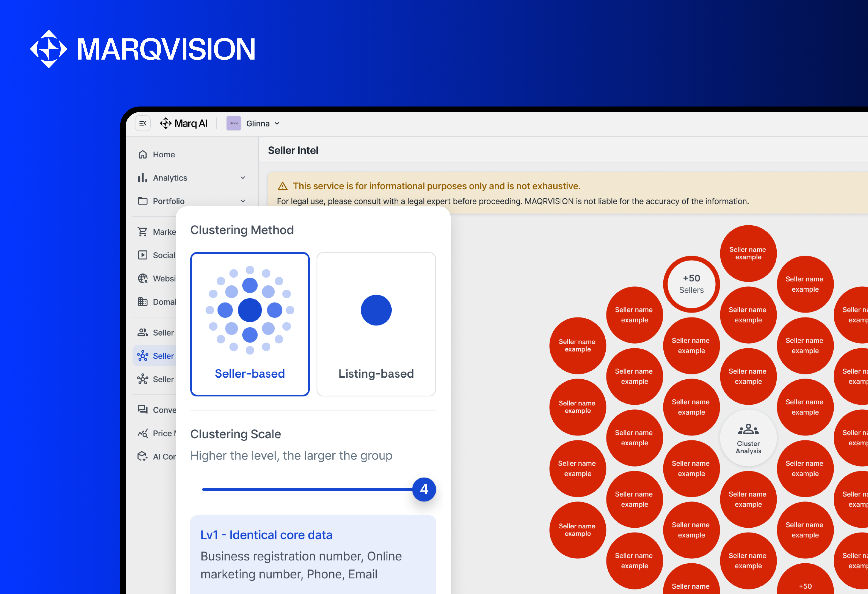Select Seller-based clustering method
This screenshot has width=868, height=594.
[x=250, y=324]
